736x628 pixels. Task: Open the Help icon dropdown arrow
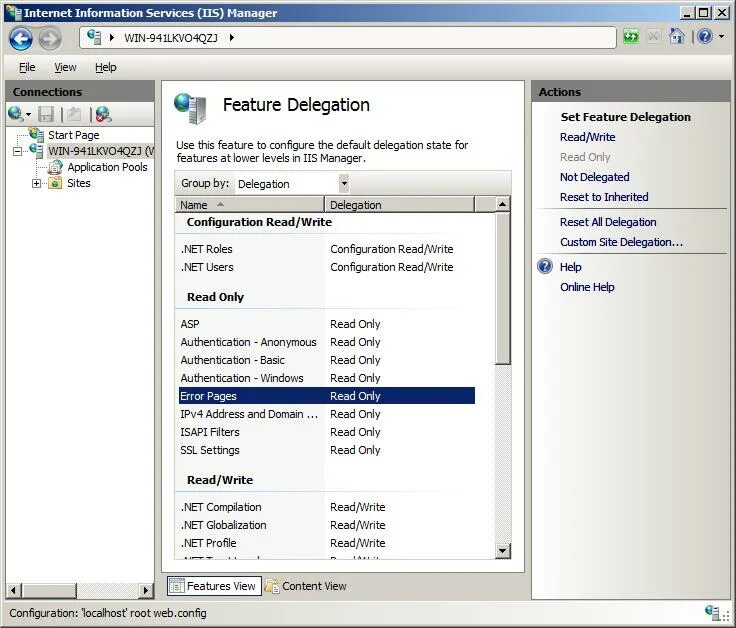pyautogui.click(x=721, y=36)
